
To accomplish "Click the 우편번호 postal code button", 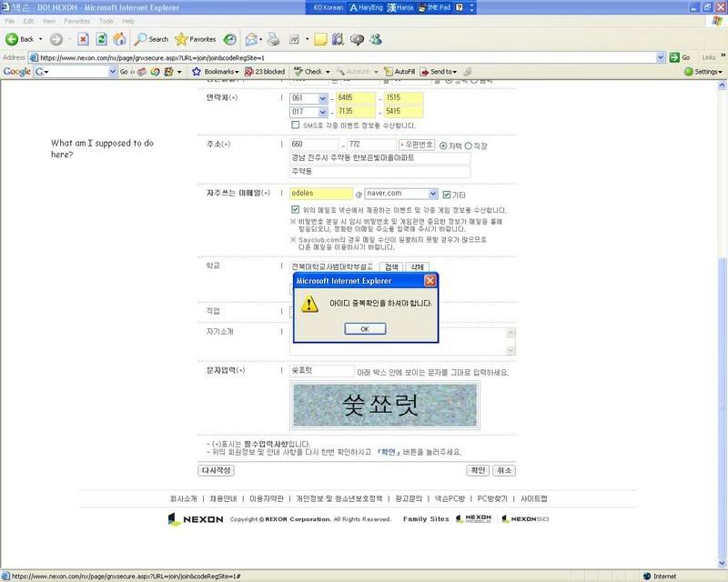I will click(417, 145).
